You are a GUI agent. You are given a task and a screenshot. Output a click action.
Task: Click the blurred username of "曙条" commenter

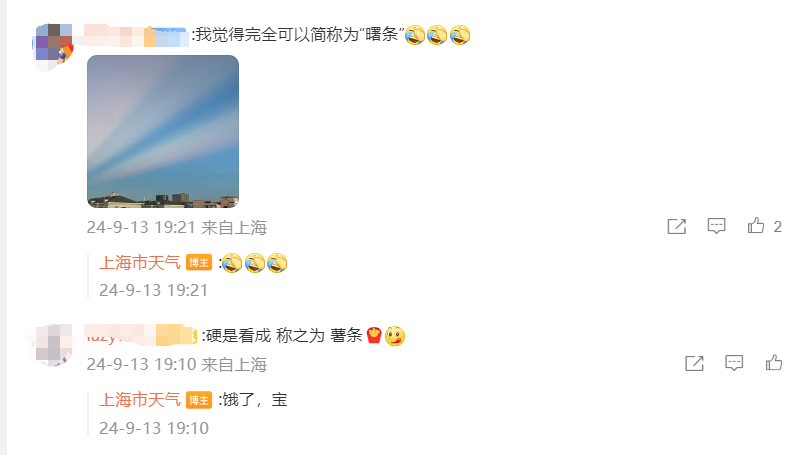point(136,35)
